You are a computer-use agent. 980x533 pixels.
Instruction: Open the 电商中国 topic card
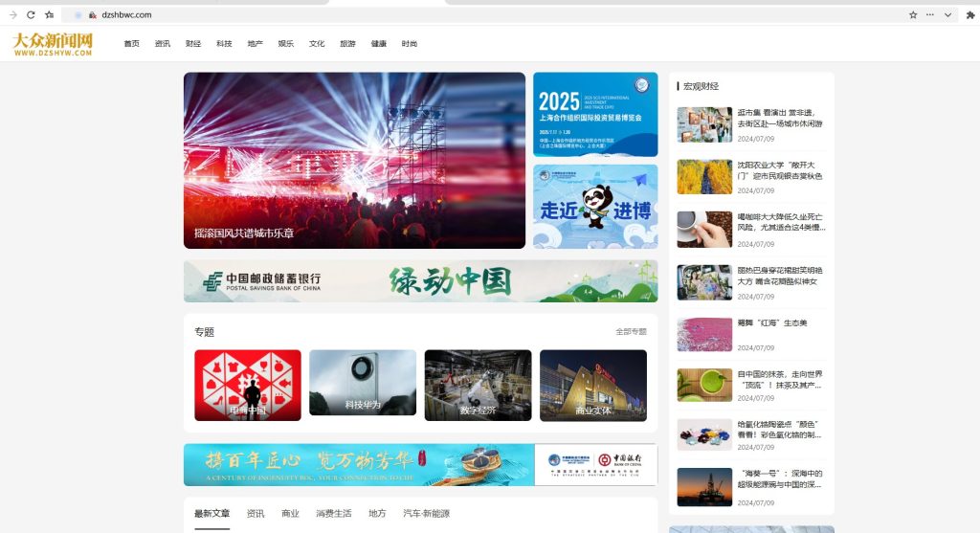248,385
